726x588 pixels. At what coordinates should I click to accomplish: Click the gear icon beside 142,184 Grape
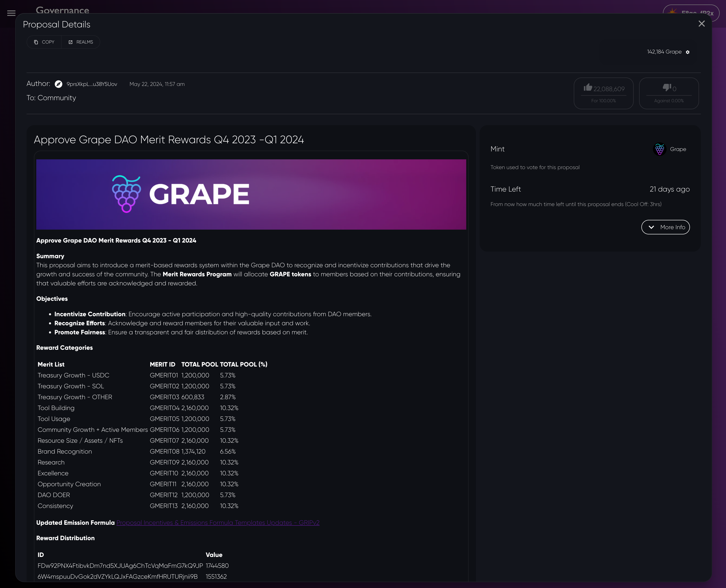[687, 52]
